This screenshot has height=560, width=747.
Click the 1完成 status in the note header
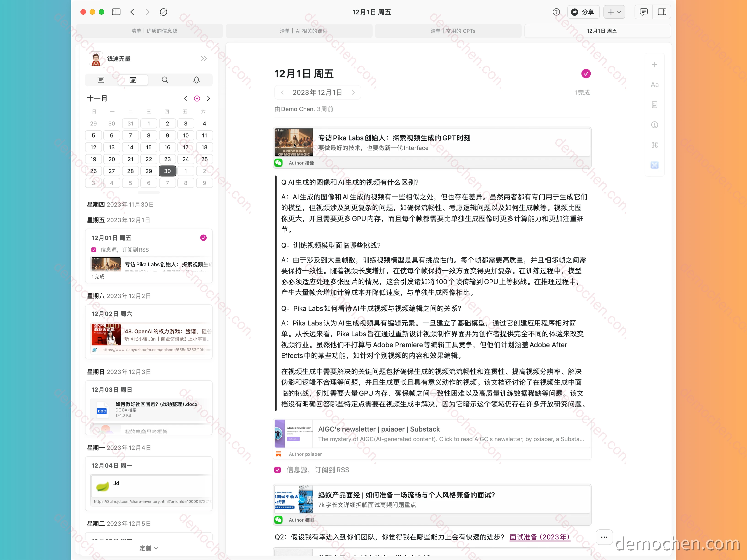click(x=582, y=92)
